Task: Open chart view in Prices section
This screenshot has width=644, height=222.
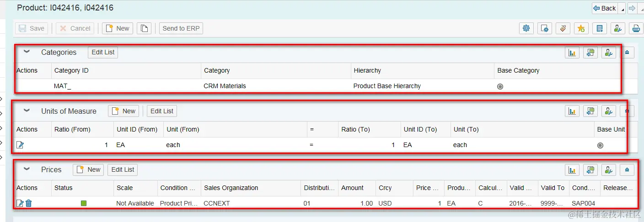Action: 572,170
